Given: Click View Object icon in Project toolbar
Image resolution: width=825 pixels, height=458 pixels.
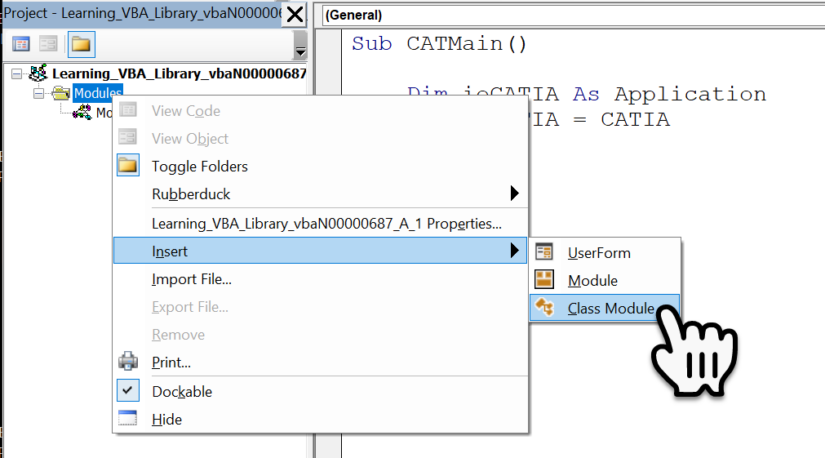Looking at the screenshot, I should tap(48, 44).
